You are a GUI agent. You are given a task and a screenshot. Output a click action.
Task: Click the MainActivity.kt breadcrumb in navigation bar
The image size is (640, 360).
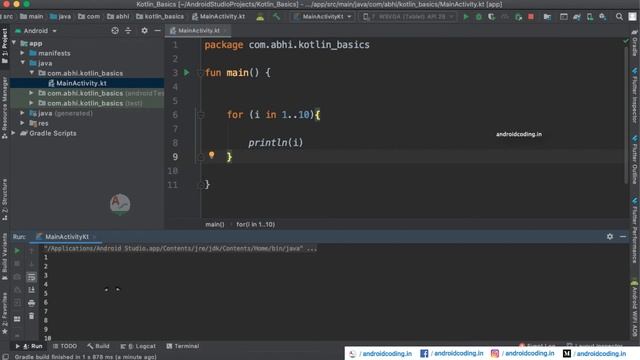click(218, 17)
